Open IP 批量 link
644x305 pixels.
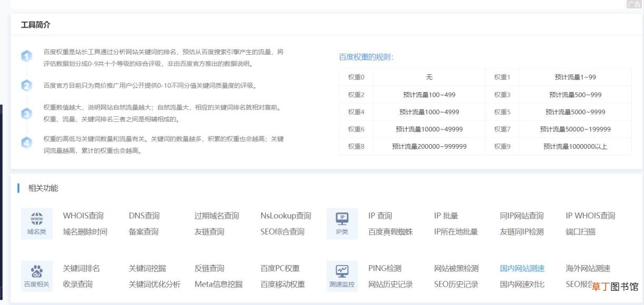446,216
